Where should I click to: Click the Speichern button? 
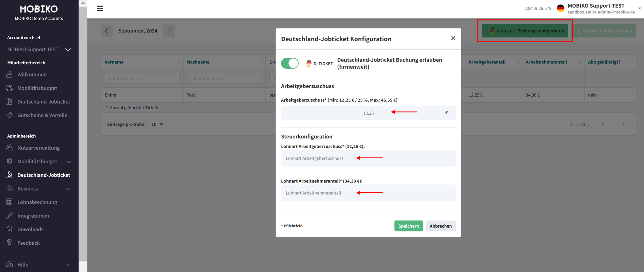tap(408, 226)
